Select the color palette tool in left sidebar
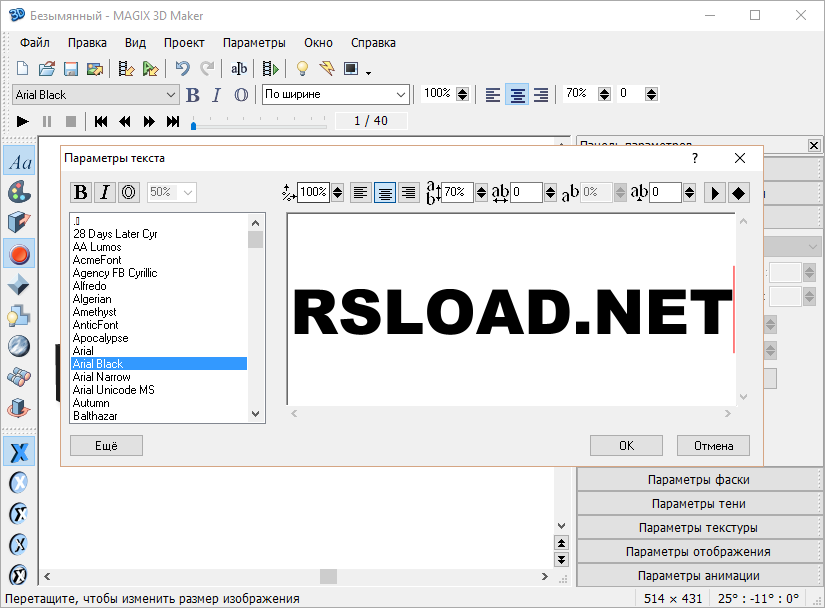Image resolution: width=825 pixels, height=608 pixels. (19, 192)
